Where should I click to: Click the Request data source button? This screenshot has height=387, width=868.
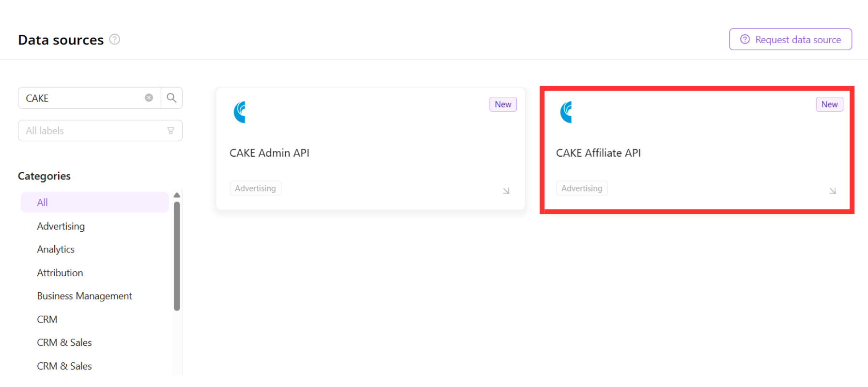(x=790, y=39)
